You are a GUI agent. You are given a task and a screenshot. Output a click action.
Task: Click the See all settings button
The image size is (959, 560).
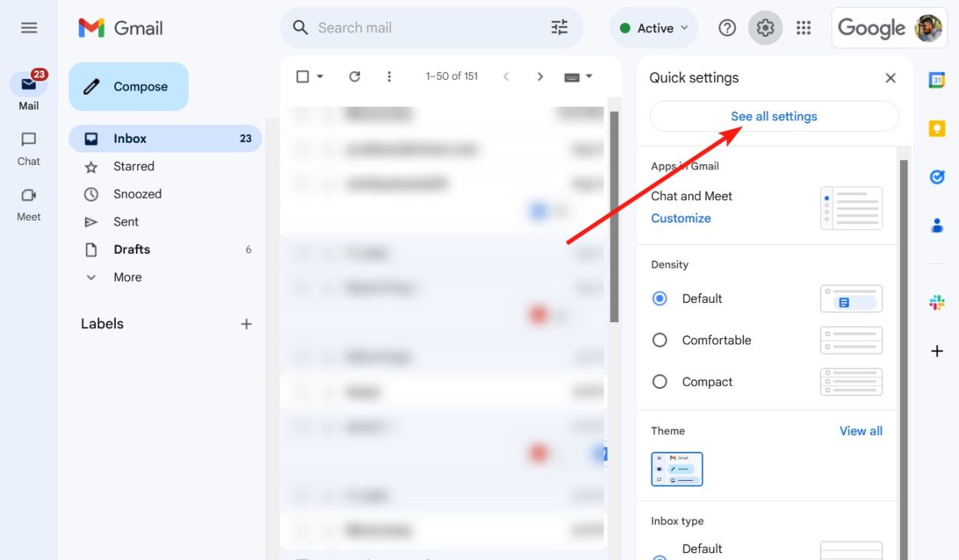click(773, 116)
